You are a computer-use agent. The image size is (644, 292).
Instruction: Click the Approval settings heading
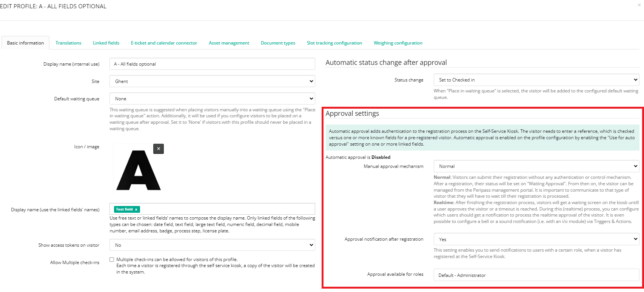(x=352, y=114)
